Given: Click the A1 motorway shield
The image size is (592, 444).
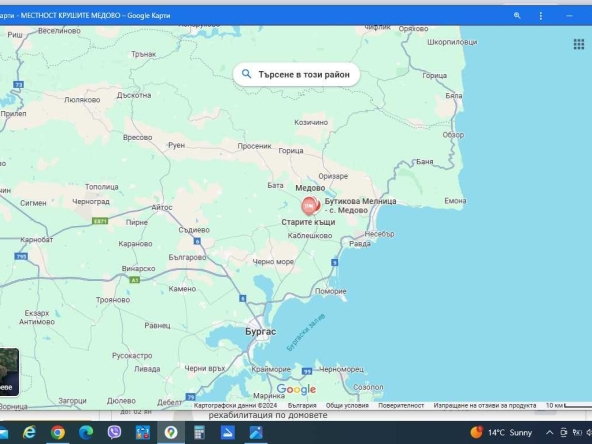Looking at the screenshot, I should click(135, 280).
